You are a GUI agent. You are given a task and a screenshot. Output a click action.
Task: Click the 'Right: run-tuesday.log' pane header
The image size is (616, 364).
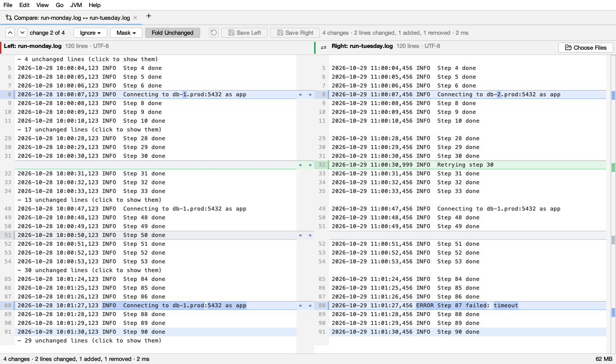tap(362, 46)
